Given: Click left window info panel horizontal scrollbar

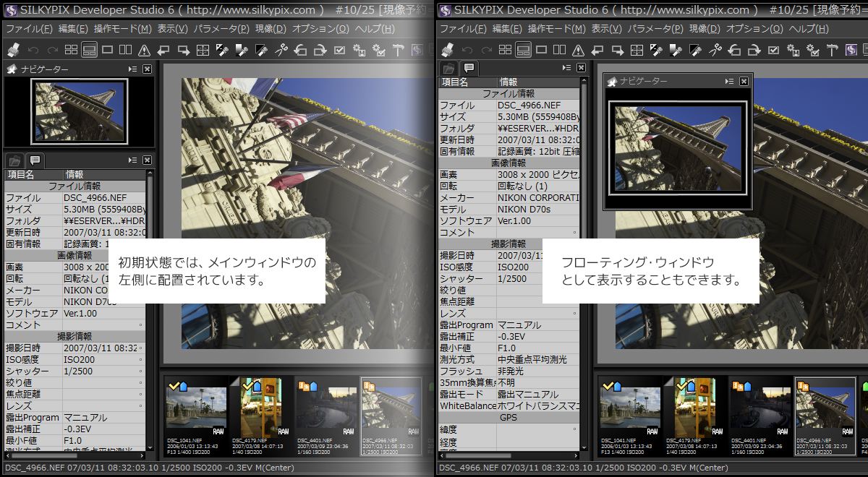Looking at the screenshot, I should point(75,455).
